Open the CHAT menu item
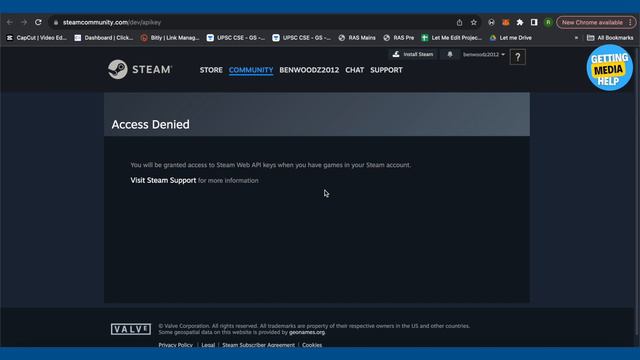The image size is (640, 360). (354, 70)
